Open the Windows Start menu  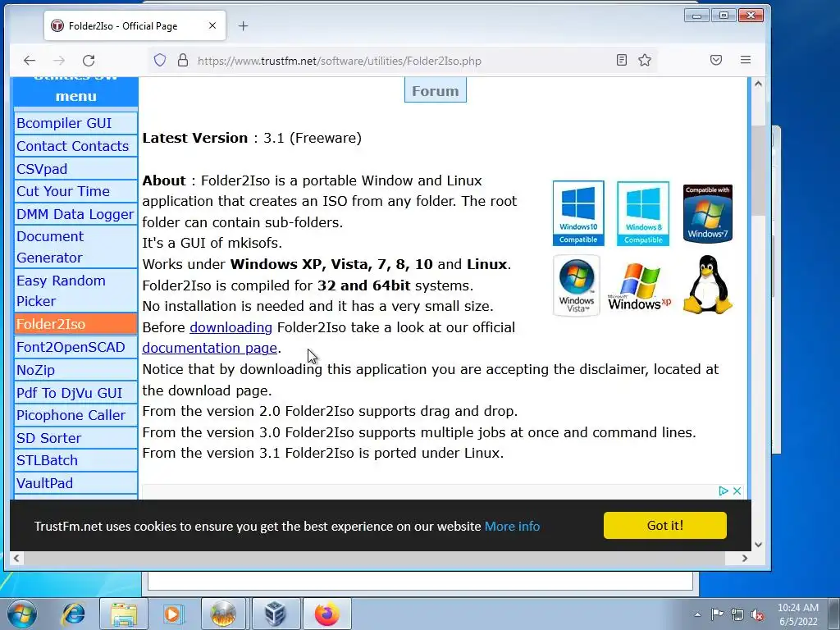pyautogui.click(x=21, y=614)
